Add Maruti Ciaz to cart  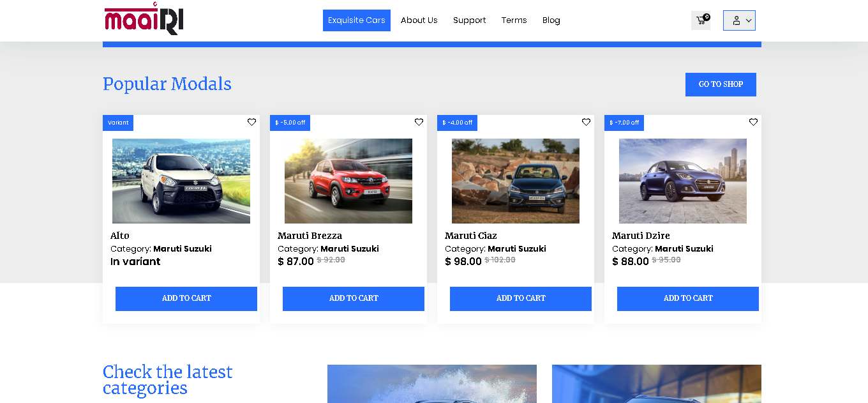(x=521, y=299)
